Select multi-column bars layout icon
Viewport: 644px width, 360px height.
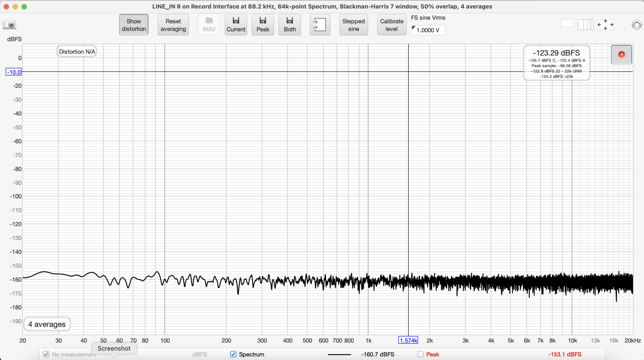click(x=586, y=25)
